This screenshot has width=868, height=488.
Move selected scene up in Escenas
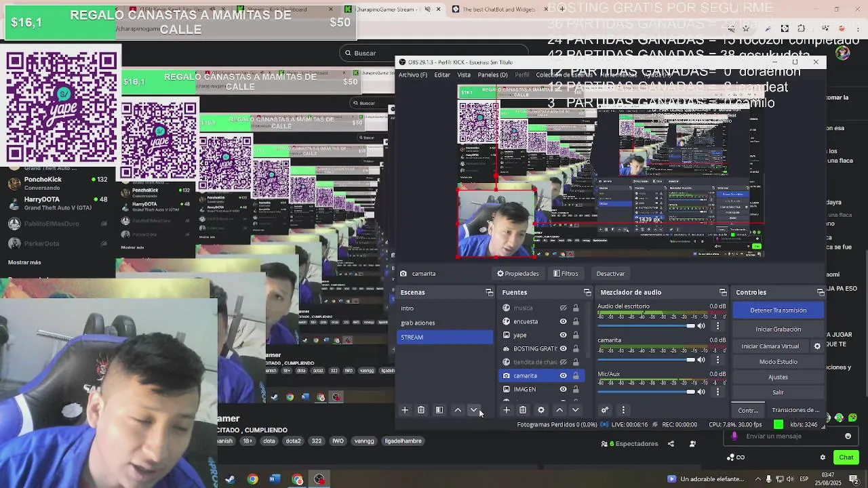click(x=458, y=410)
